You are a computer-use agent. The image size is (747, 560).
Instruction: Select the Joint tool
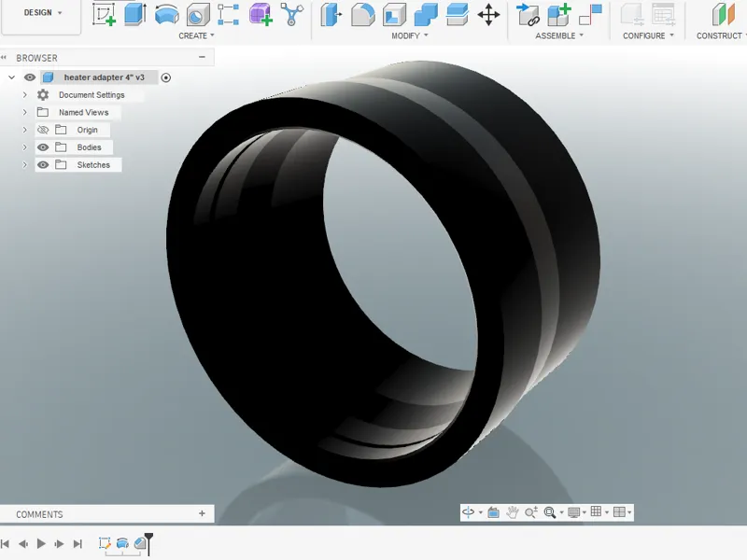coord(590,14)
